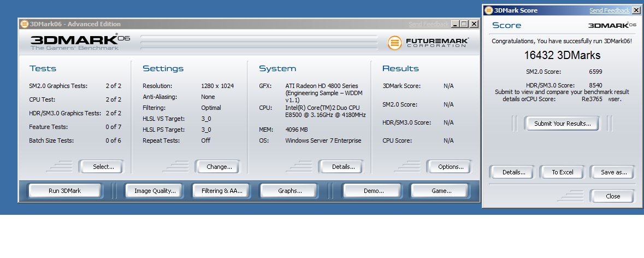Click Repeat Tests value Off
The image size is (644, 258).
pos(206,140)
